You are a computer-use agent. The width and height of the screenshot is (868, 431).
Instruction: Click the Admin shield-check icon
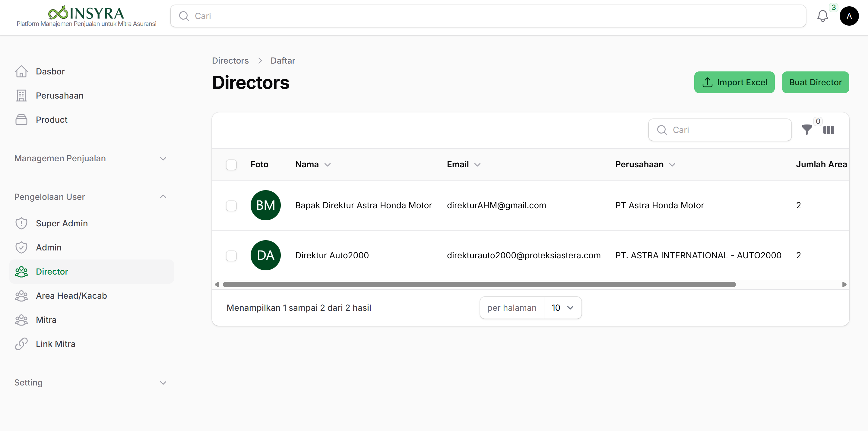[x=21, y=247]
